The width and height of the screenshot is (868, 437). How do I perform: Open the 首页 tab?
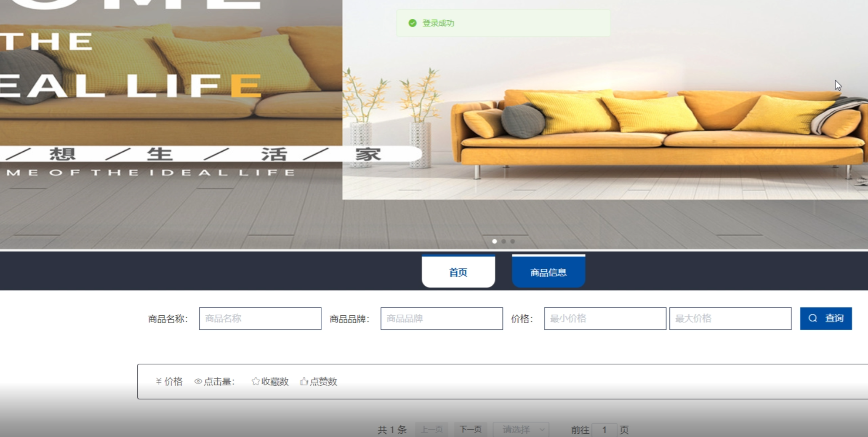(458, 272)
